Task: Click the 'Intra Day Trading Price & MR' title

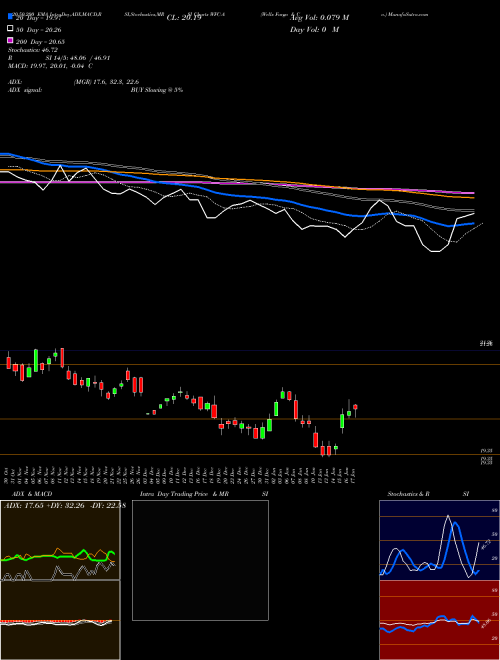Action: 184,494
